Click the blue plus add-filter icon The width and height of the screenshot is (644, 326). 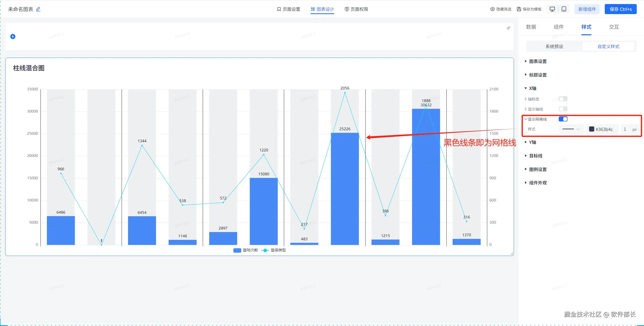point(13,37)
